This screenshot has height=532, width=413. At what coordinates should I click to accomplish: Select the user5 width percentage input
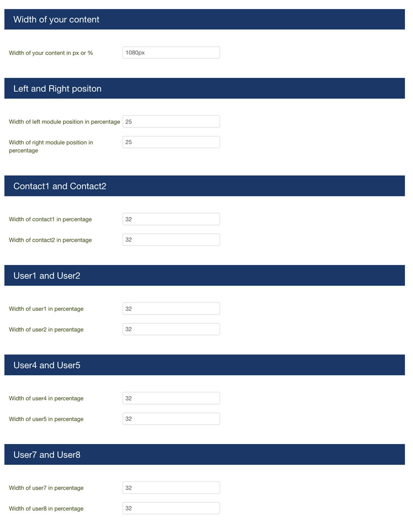pyautogui.click(x=171, y=418)
